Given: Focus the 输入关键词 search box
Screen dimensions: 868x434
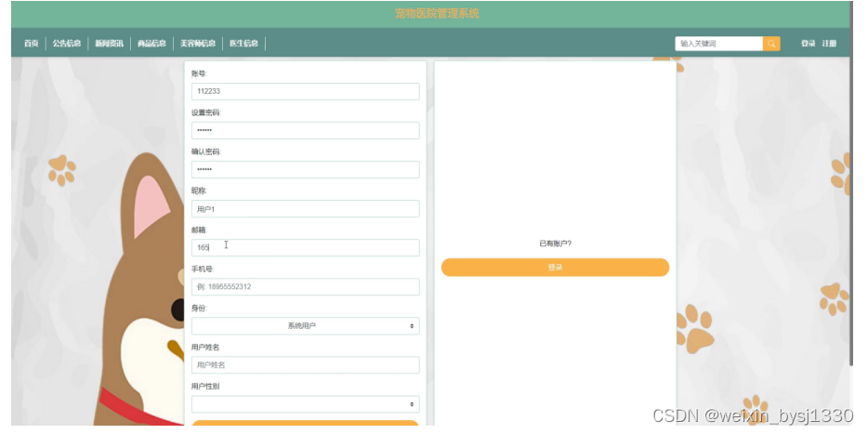Looking at the screenshot, I should 718,43.
